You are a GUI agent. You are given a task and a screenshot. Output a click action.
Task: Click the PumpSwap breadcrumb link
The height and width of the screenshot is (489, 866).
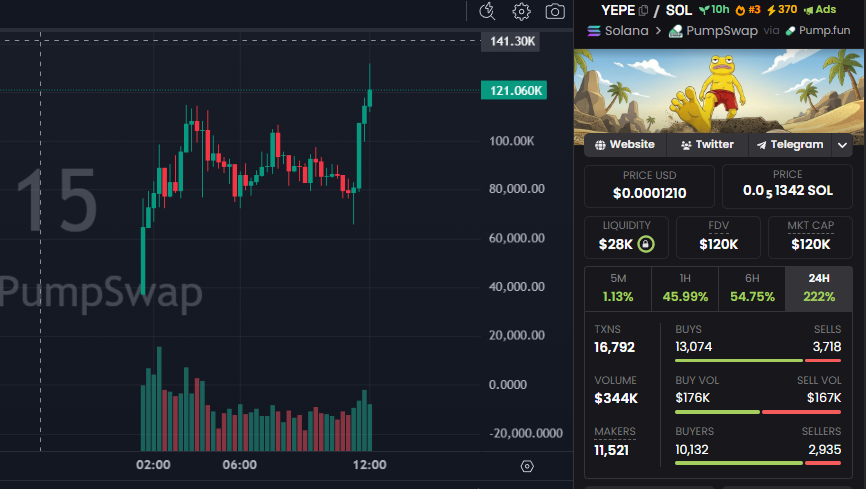tap(721, 31)
